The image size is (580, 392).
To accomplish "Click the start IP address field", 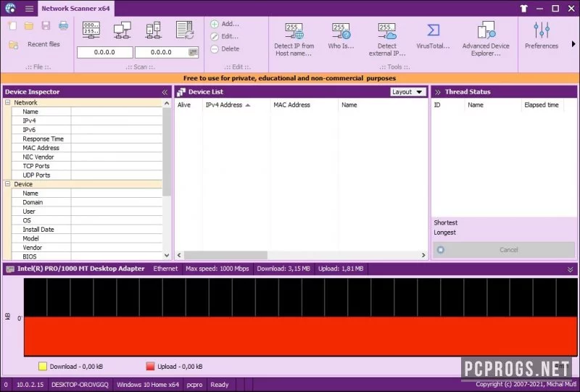I will [104, 52].
